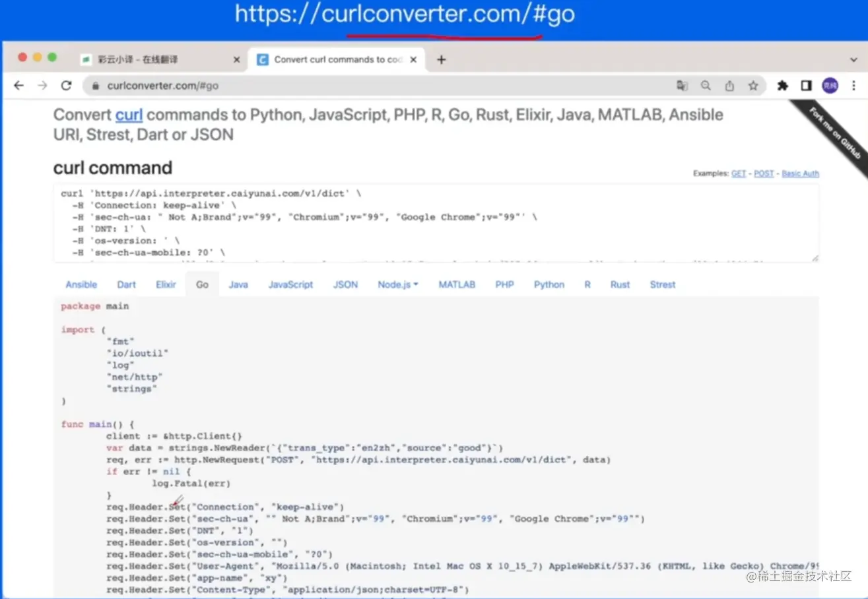Click inside the curl command textarea
The height and width of the screenshot is (599, 868).
pos(436,223)
